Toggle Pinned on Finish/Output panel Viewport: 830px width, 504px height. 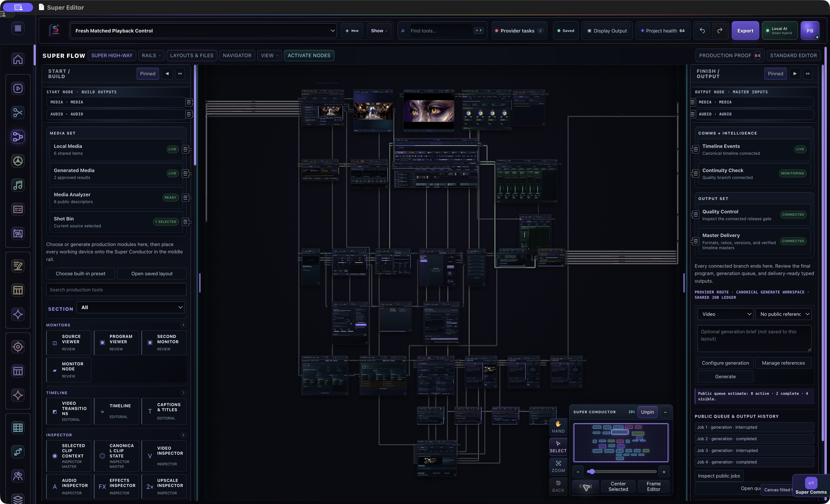(775, 74)
